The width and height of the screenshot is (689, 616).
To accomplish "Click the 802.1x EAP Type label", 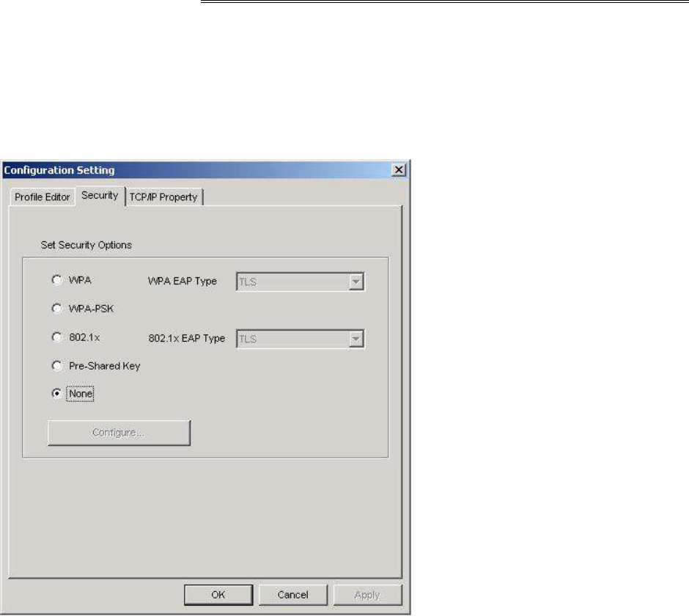I will point(187,338).
